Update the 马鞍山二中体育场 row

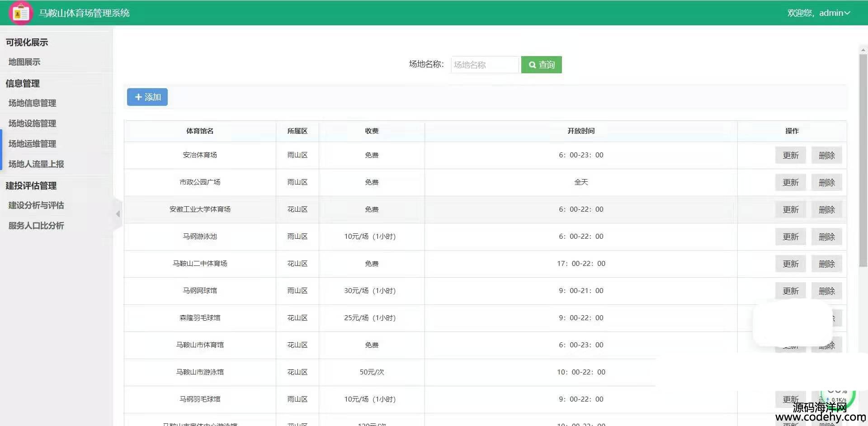pyautogui.click(x=791, y=264)
